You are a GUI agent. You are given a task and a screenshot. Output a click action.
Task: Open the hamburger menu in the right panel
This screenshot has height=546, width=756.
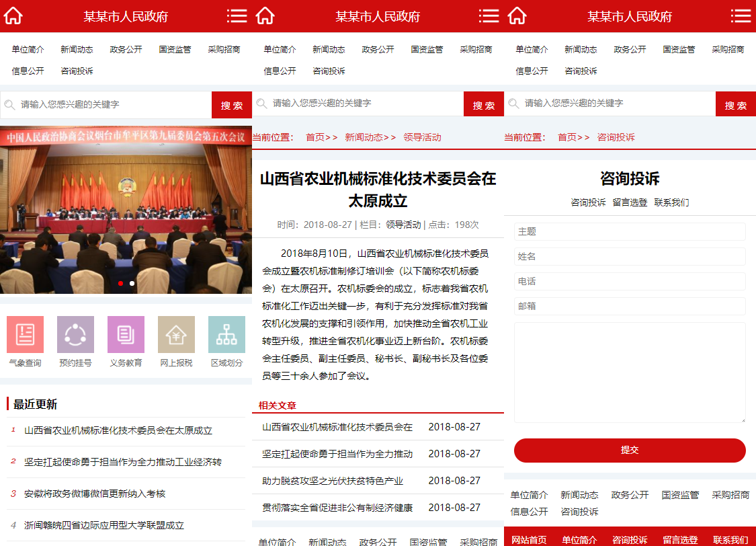pyautogui.click(x=741, y=16)
